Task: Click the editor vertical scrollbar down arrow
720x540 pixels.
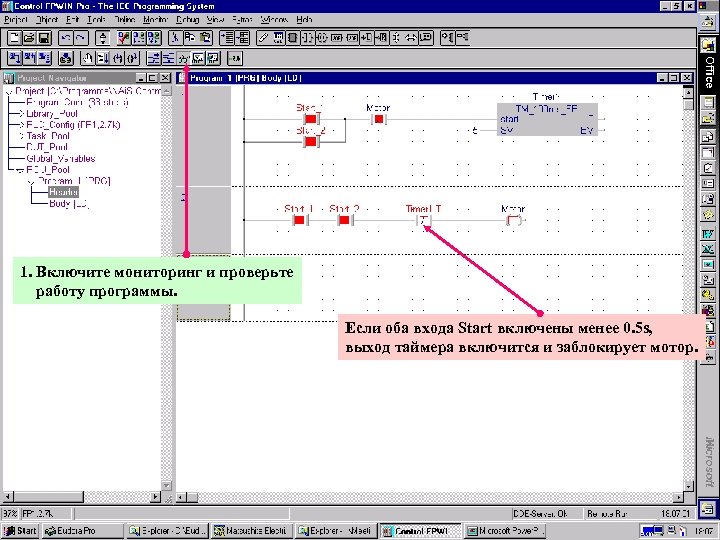Action: click(687, 486)
